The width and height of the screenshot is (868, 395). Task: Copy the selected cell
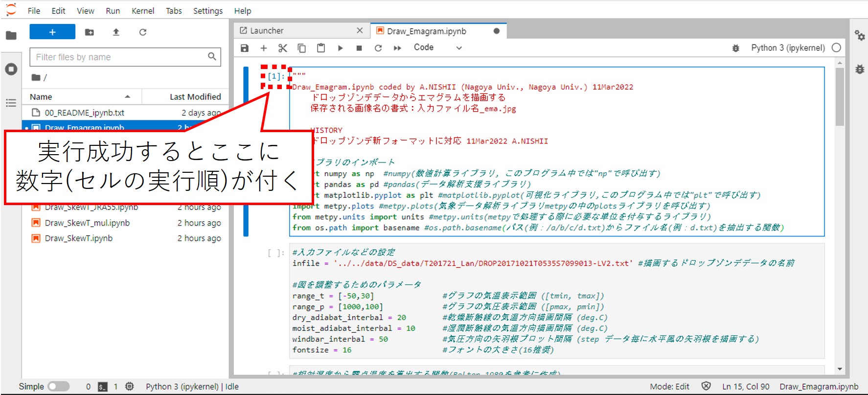coord(301,48)
